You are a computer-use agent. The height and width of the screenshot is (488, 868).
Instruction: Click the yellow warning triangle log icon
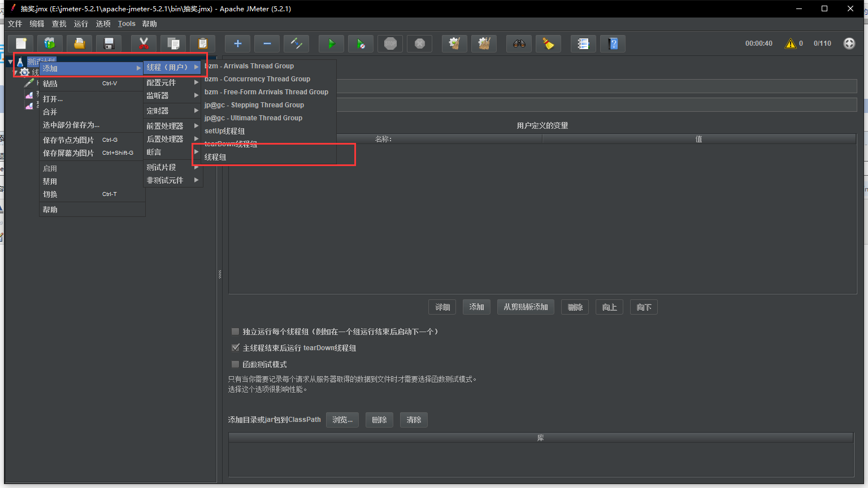click(x=791, y=43)
